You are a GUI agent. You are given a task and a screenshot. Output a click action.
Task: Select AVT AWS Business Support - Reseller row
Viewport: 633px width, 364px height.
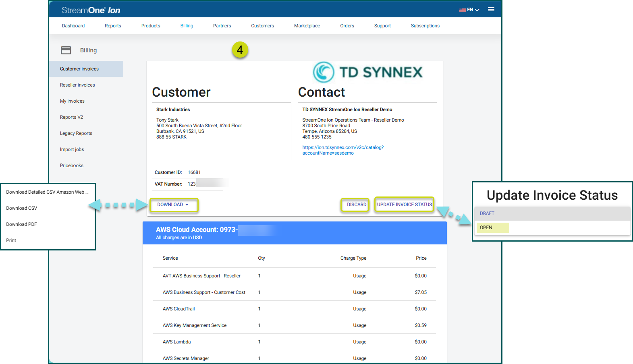point(295,276)
